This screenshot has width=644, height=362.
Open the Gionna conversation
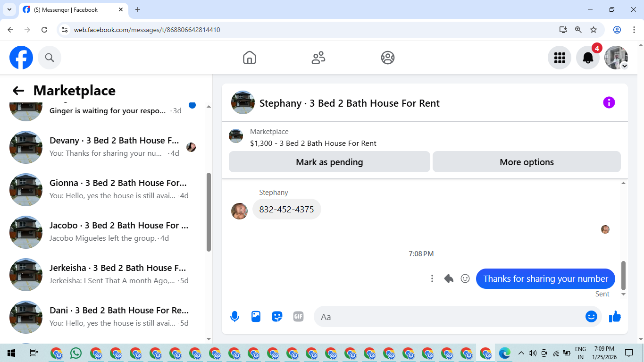tap(106, 189)
